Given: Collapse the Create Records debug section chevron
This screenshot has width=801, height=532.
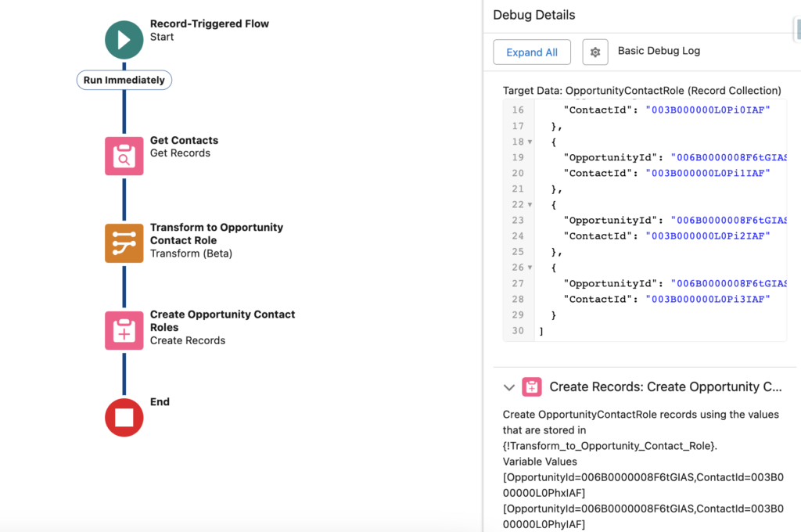Looking at the screenshot, I should coord(509,387).
